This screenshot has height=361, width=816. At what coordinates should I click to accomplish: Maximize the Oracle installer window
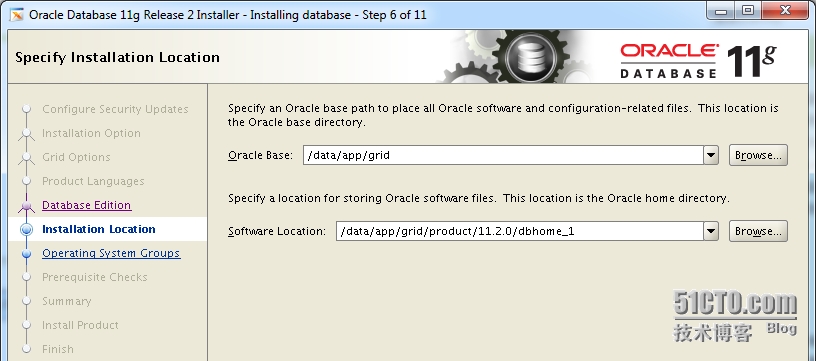click(x=748, y=11)
